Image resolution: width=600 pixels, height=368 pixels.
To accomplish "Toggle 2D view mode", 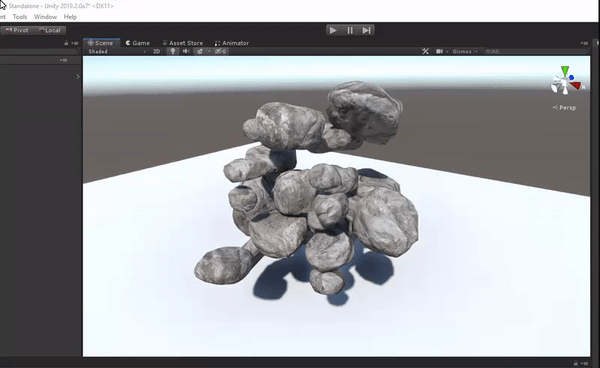I will (157, 51).
